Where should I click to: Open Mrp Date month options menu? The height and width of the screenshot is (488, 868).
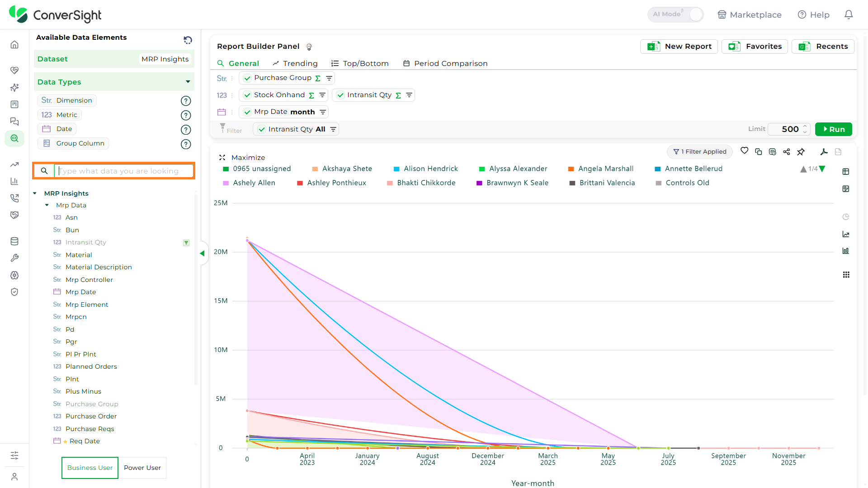pyautogui.click(x=323, y=112)
